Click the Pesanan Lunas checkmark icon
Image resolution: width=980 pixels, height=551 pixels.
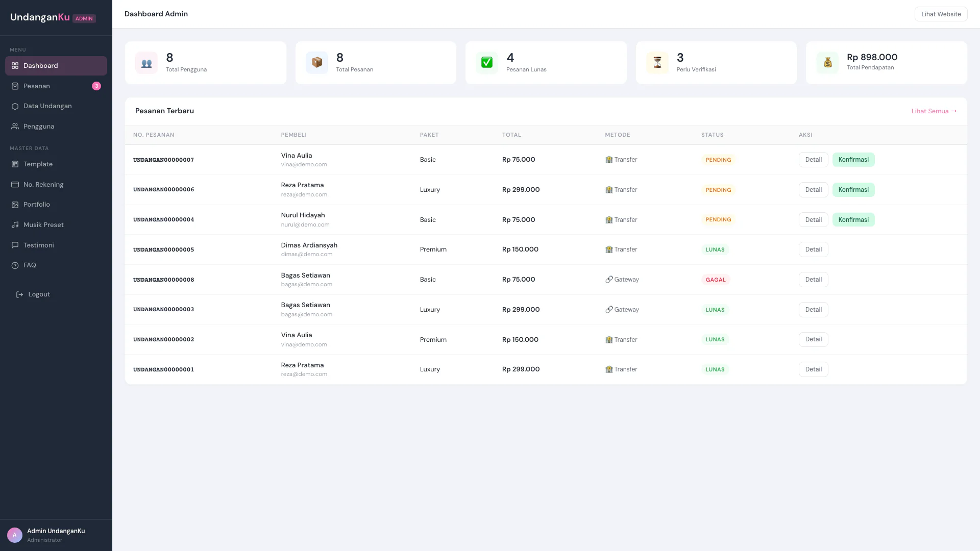tap(487, 63)
